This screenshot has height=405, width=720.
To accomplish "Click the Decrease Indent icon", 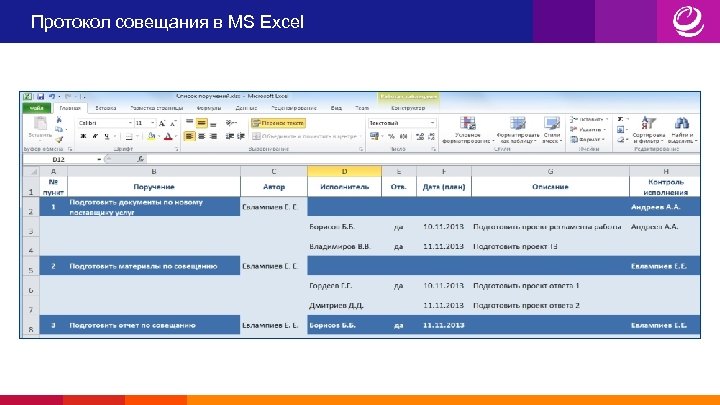I will pyautogui.click(x=230, y=136).
